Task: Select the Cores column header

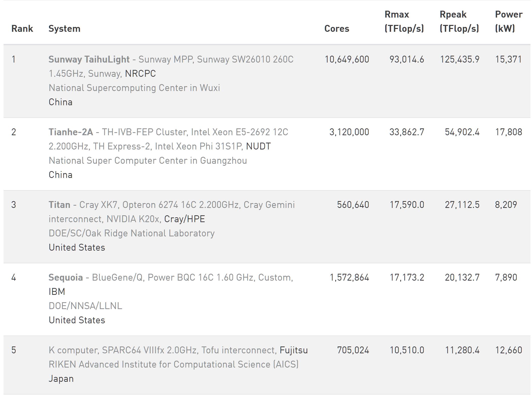Action: [x=337, y=29]
